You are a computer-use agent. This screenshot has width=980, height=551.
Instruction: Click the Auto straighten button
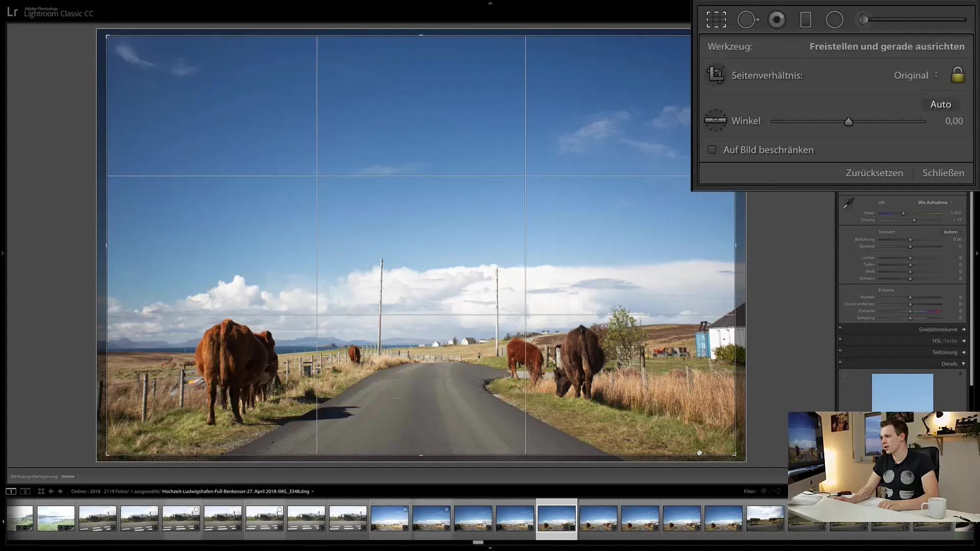941,104
